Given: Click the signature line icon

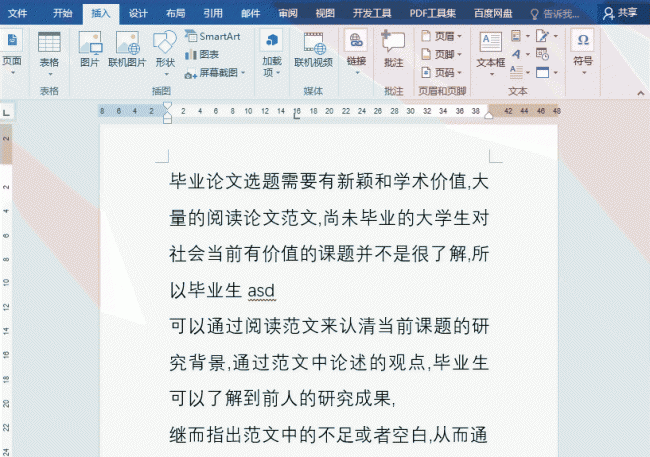Looking at the screenshot, I should coord(542,36).
